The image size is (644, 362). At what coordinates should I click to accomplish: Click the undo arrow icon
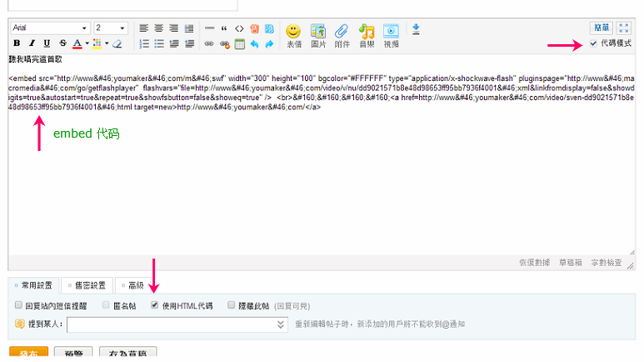[254, 43]
